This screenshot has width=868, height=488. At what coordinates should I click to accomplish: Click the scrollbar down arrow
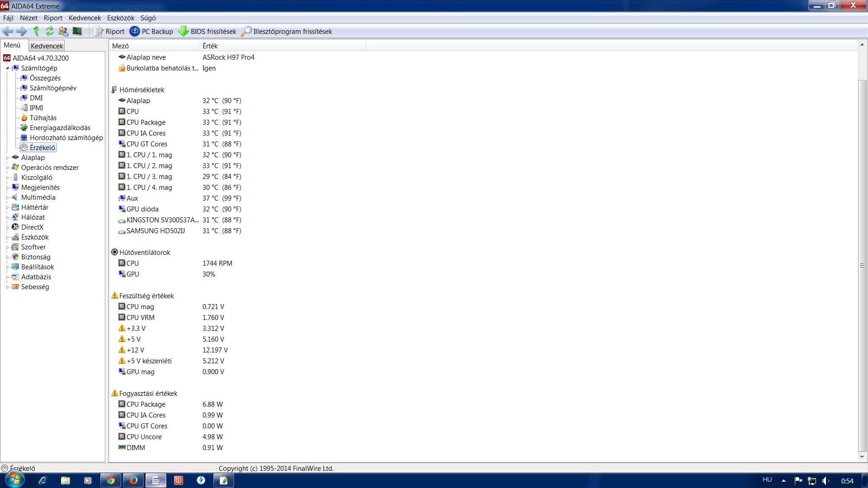coord(862,457)
